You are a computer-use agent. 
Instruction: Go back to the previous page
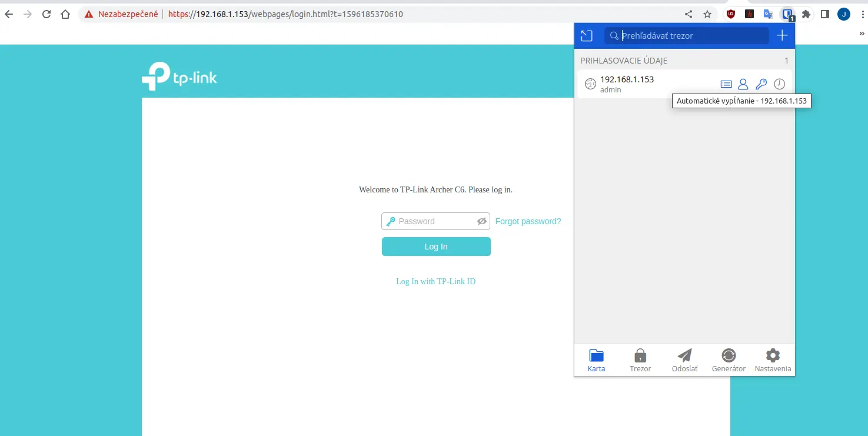click(x=9, y=14)
